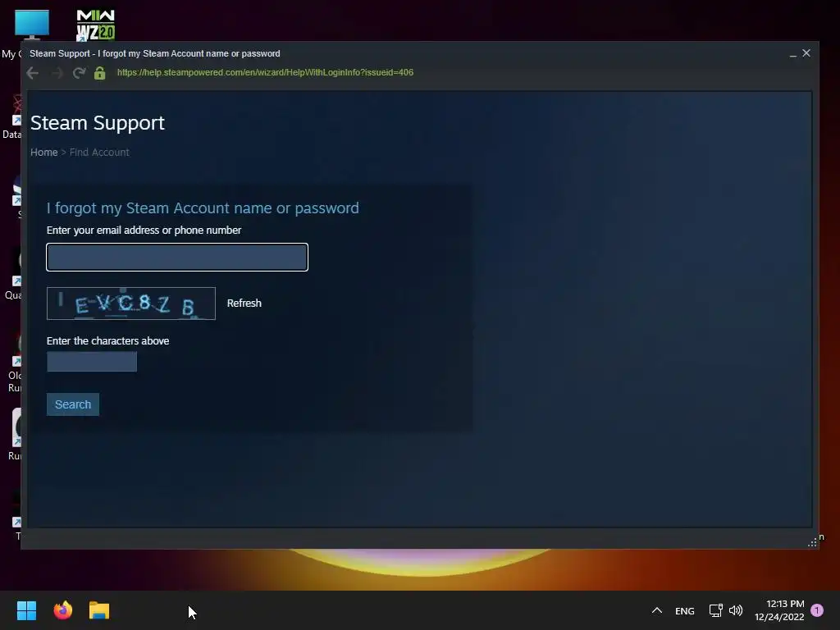Open the Home breadcrumb link

pyautogui.click(x=44, y=152)
